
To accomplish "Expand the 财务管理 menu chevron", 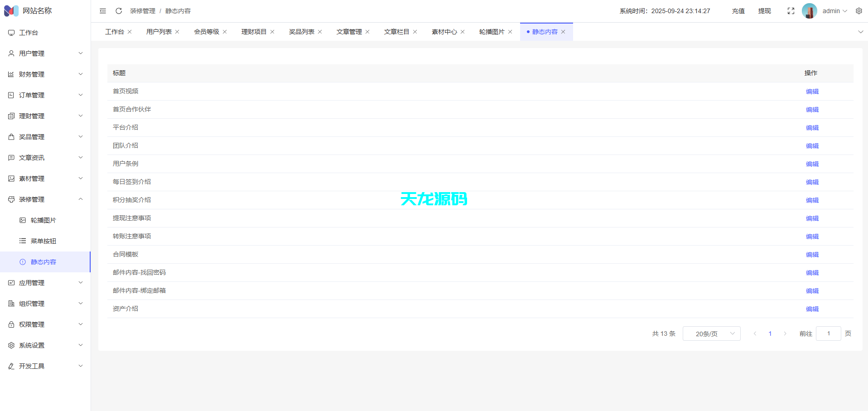I will 81,74.
